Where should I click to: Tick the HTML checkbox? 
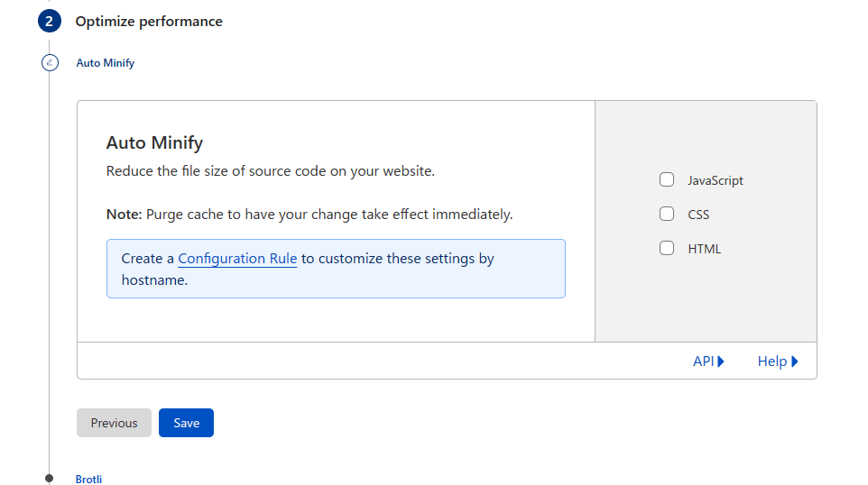point(667,248)
